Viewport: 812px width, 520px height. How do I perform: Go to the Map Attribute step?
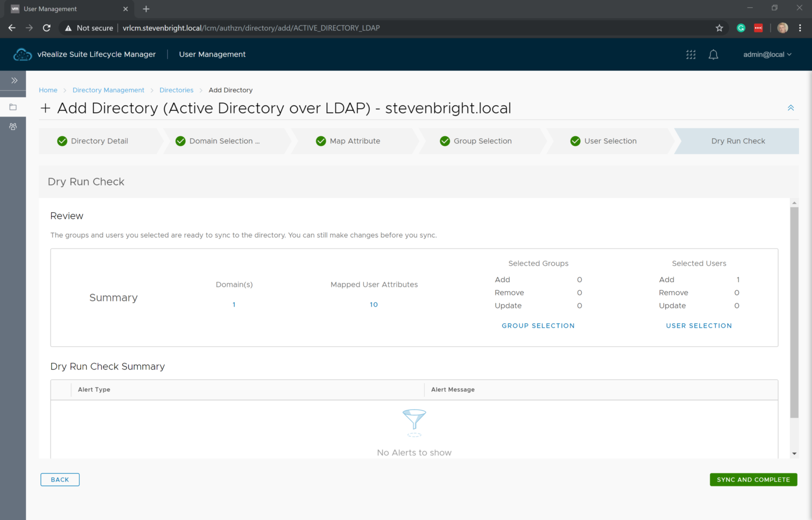coord(355,141)
